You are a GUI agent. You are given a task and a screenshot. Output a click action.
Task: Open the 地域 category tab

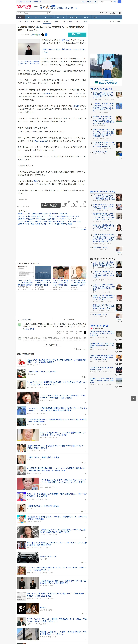(x=85, y=21)
